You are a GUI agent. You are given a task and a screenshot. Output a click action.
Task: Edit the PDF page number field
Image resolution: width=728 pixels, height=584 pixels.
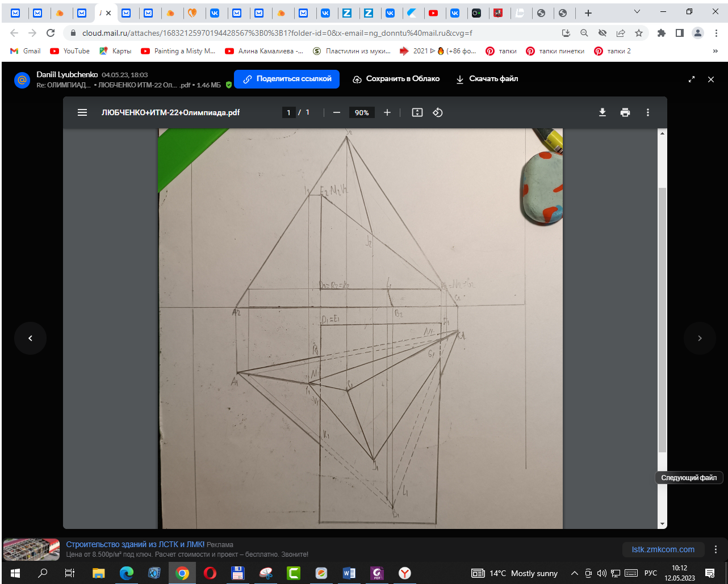pos(288,112)
